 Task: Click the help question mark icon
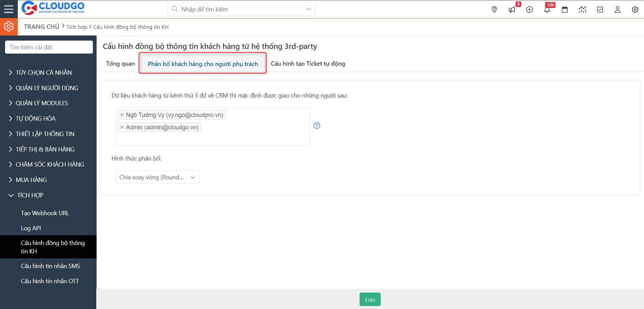pyautogui.click(x=317, y=126)
